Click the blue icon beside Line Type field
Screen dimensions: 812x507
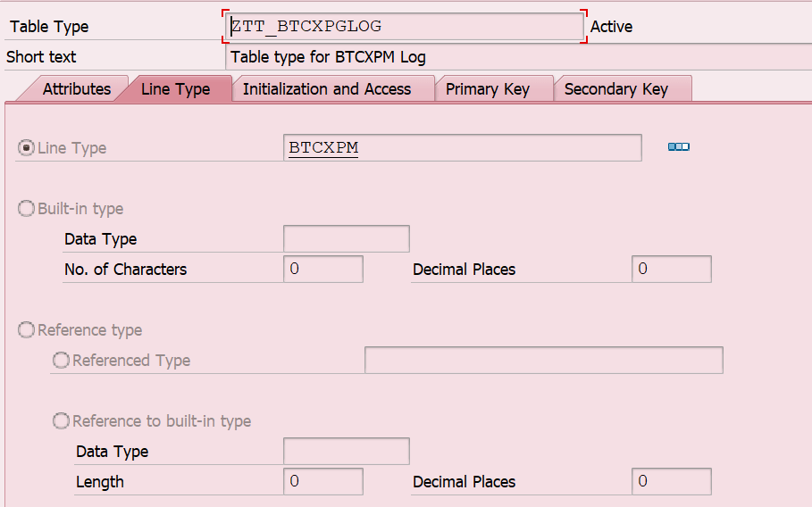678,147
